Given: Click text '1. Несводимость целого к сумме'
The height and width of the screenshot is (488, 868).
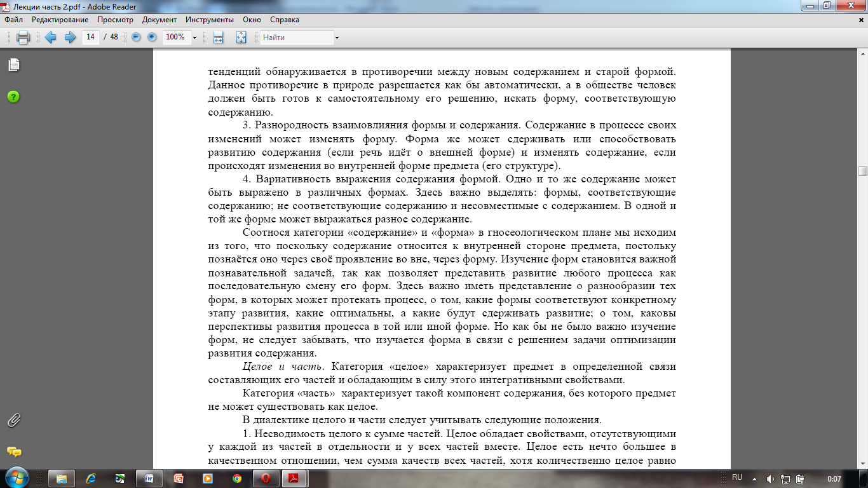Looking at the screenshot, I should [x=343, y=435].
